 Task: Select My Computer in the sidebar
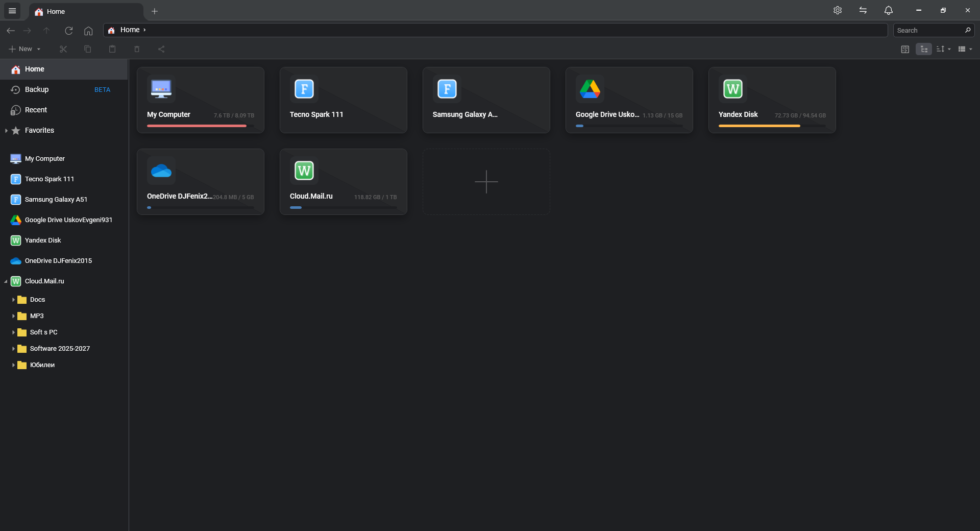click(x=64, y=159)
